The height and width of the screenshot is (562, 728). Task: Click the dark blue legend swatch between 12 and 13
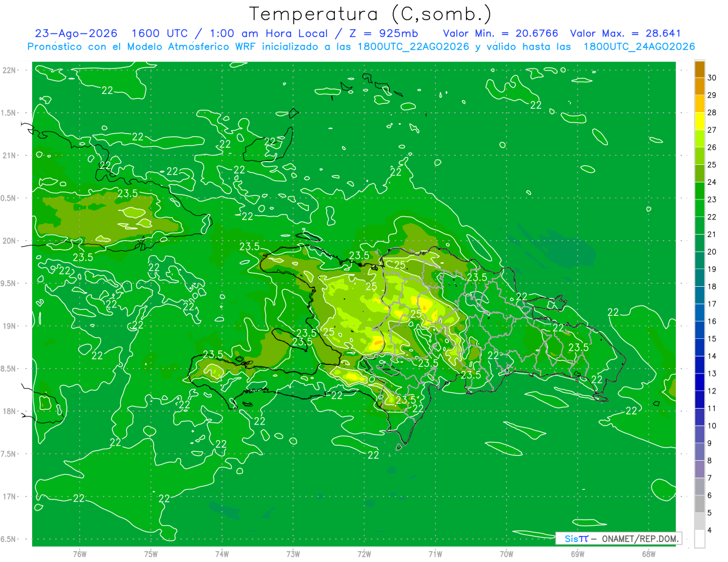click(699, 383)
